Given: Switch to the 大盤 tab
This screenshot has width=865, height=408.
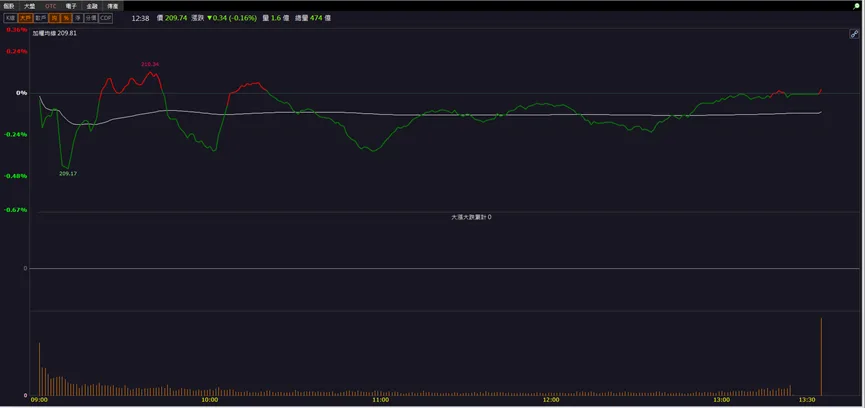Looking at the screenshot, I should (29, 6).
